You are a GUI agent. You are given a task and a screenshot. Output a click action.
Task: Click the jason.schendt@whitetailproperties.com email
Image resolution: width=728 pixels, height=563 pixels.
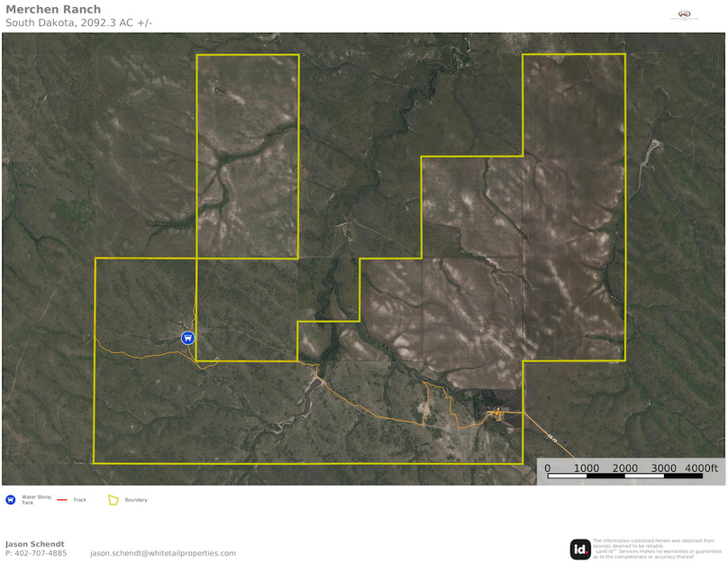(162, 553)
